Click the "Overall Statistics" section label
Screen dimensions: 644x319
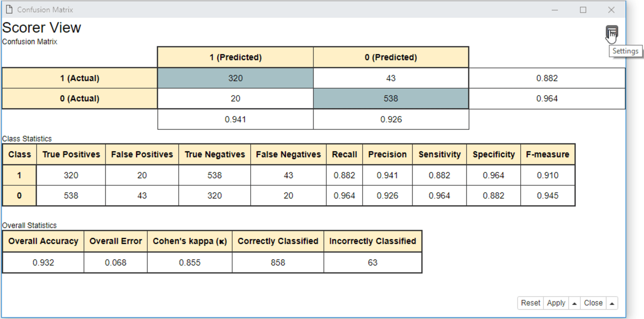[29, 226]
